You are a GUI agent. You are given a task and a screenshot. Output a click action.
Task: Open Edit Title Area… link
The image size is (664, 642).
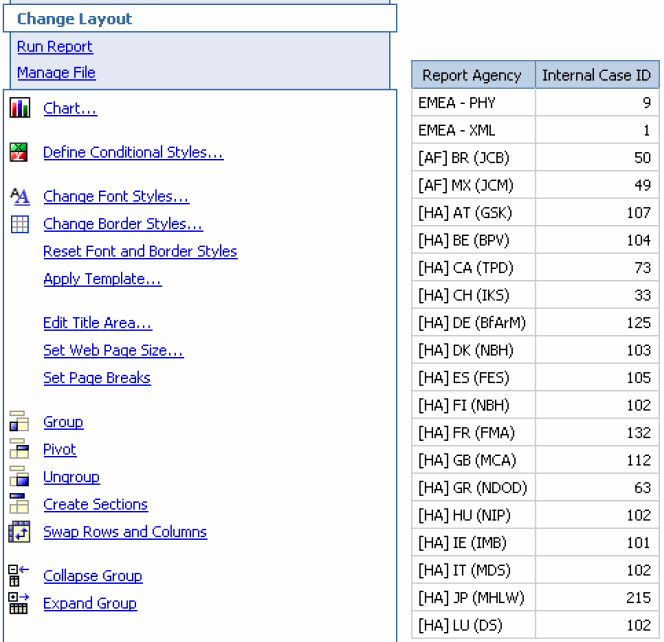point(97,323)
